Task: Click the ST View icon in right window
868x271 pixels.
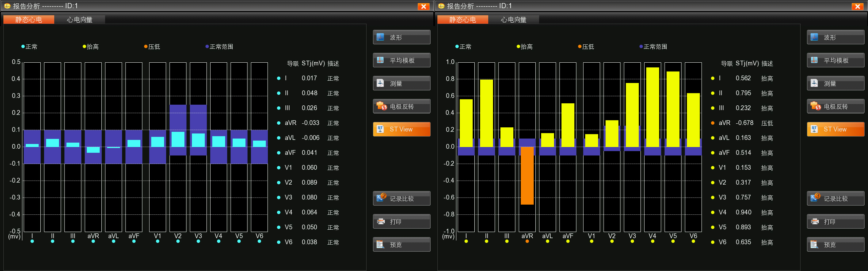Action: [814, 129]
